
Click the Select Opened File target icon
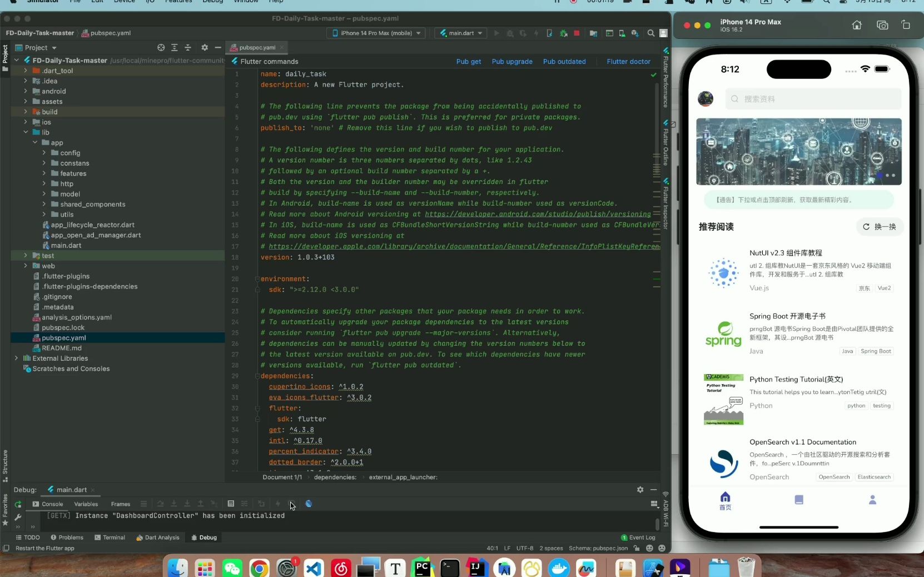(x=161, y=48)
